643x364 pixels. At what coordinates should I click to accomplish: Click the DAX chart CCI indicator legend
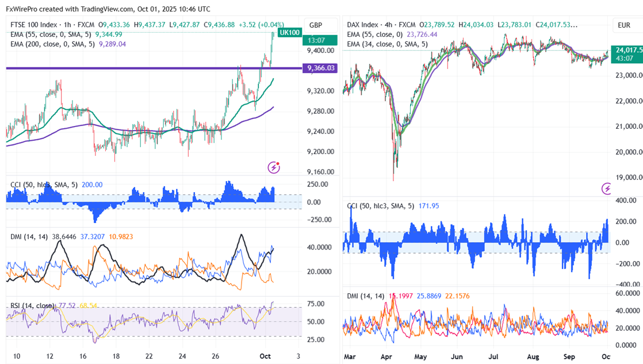pos(380,205)
